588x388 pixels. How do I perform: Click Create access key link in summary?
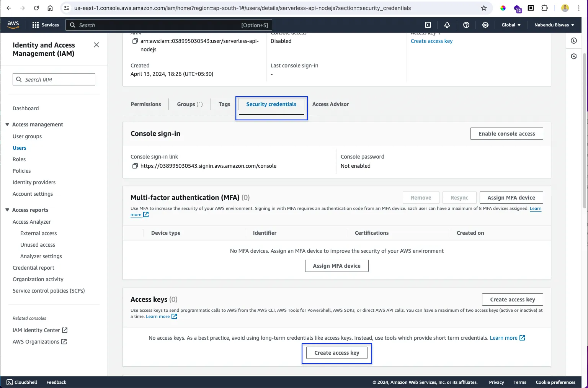tap(431, 41)
